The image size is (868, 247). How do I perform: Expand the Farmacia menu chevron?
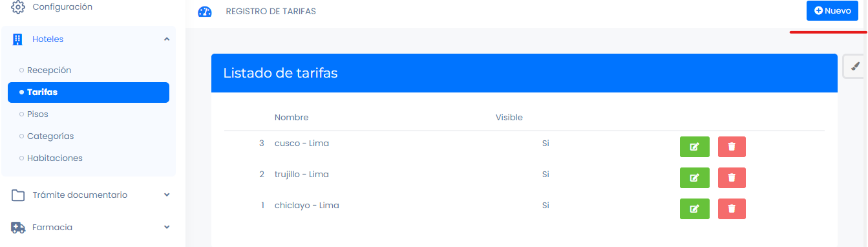(167, 227)
